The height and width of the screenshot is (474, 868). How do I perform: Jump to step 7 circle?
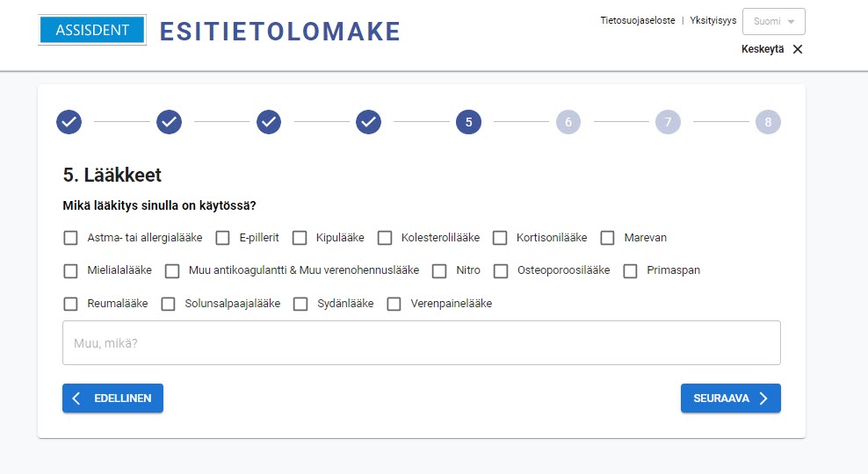click(x=669, y=122)
